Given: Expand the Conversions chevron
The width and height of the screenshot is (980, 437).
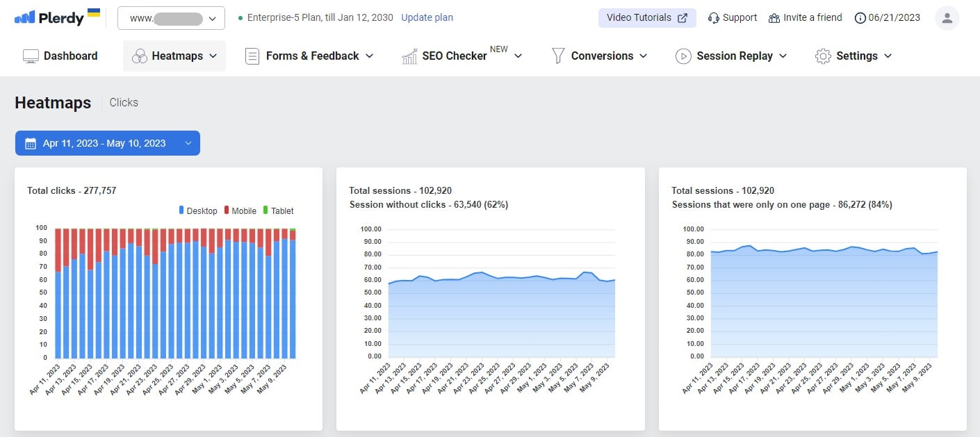Looking at the screenshot, I should click(x=643, y=56).
